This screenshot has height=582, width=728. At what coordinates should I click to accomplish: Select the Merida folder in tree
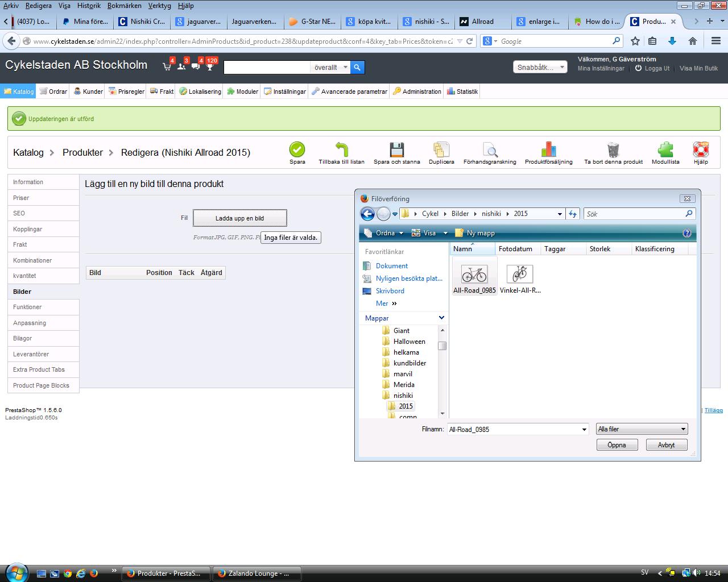[x=404, y=385]
